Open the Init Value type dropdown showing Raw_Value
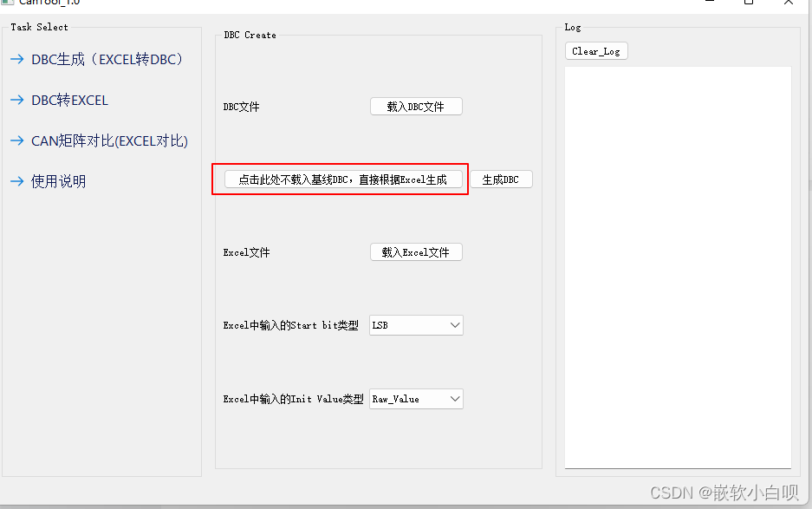The image size is (812, 509). tap(415, 399)
